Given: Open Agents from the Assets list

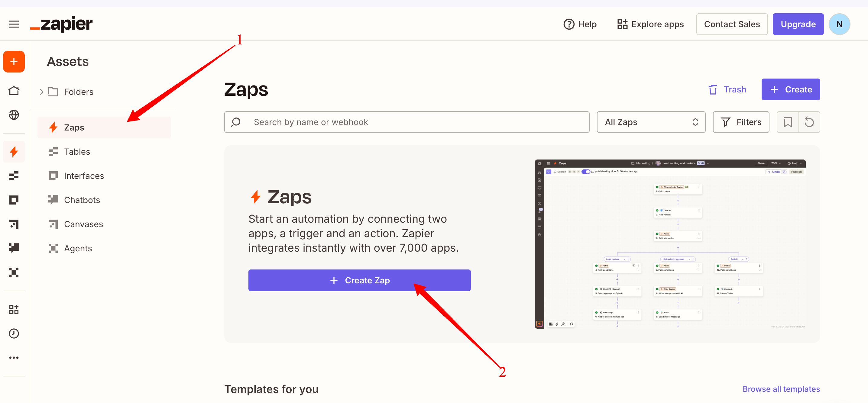Looking at the screenshot, I should pos(78,248).
